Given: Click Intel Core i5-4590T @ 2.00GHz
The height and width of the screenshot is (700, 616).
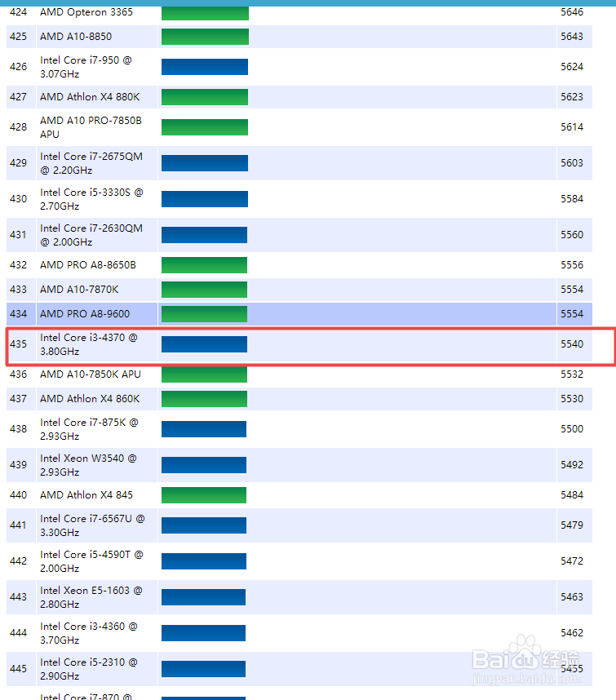Looking at the screenshot, I should (91, 561).
